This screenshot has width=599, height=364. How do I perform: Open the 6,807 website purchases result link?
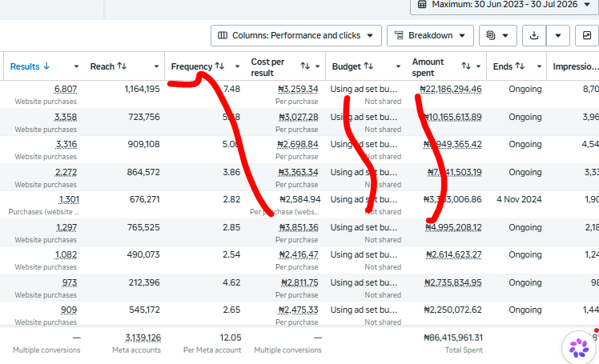pyautogui.click(x=66, y=90)
